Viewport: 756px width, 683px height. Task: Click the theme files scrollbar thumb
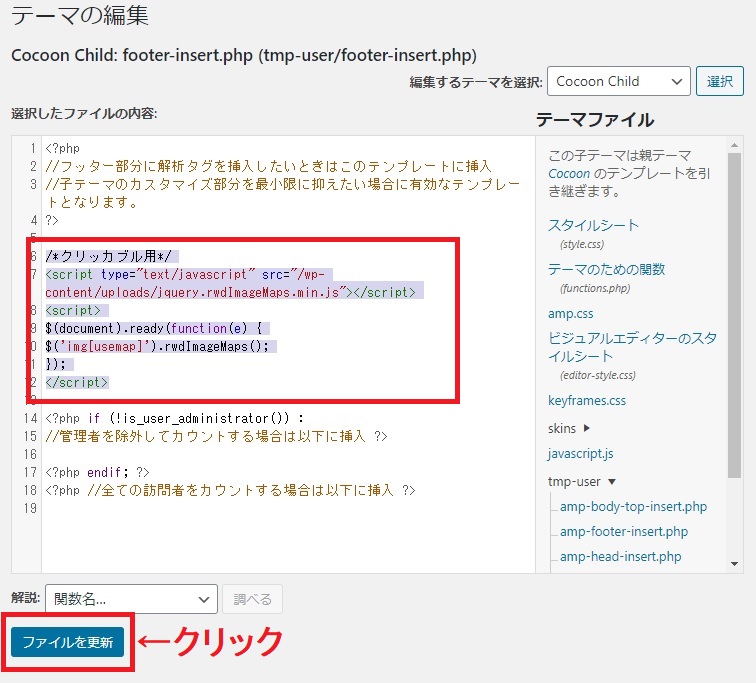tap(734, 316)
